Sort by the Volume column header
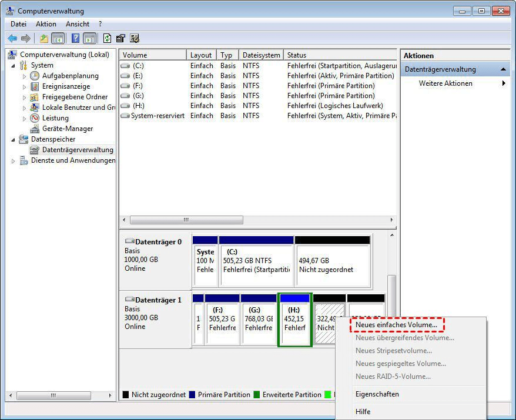Viewport: 516px width, 420px height. [x=153, y=55]
